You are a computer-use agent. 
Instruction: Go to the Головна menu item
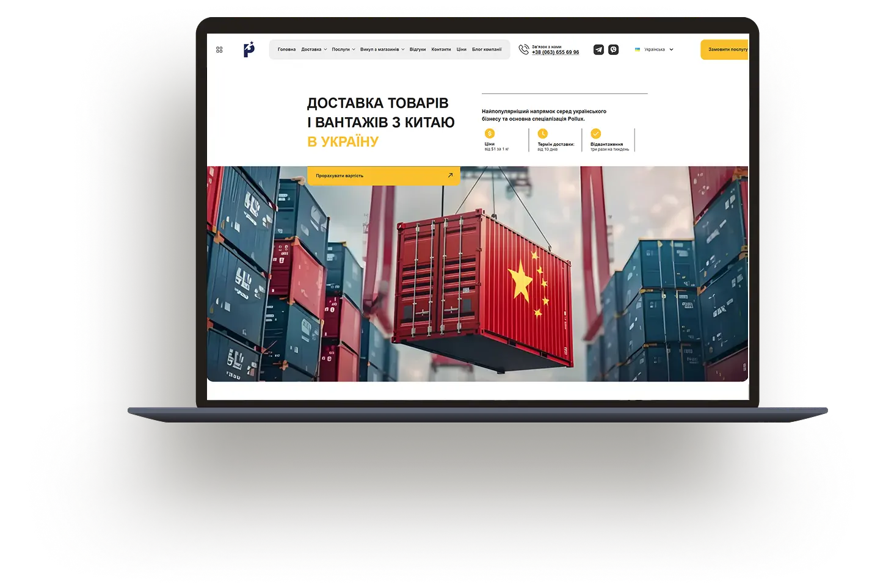pos(286,49)
